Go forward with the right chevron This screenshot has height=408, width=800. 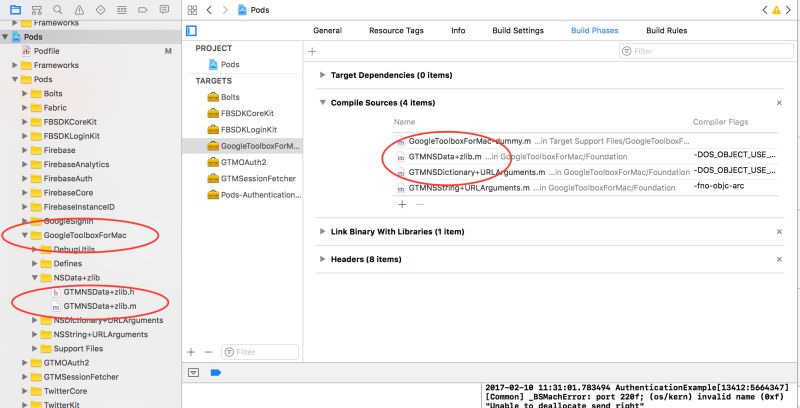pos(225,10)
